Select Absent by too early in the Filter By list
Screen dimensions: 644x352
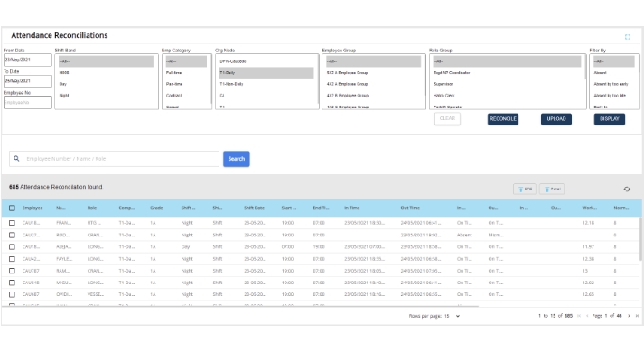pos(613,84)
